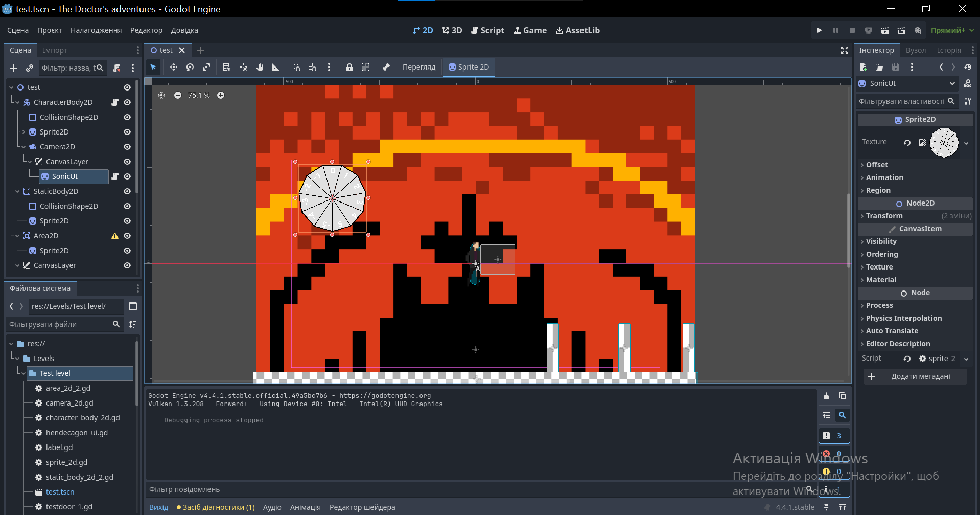980x515 pixels.
Task: Add a new node with plus icon
Action: (x=13, y=68)
